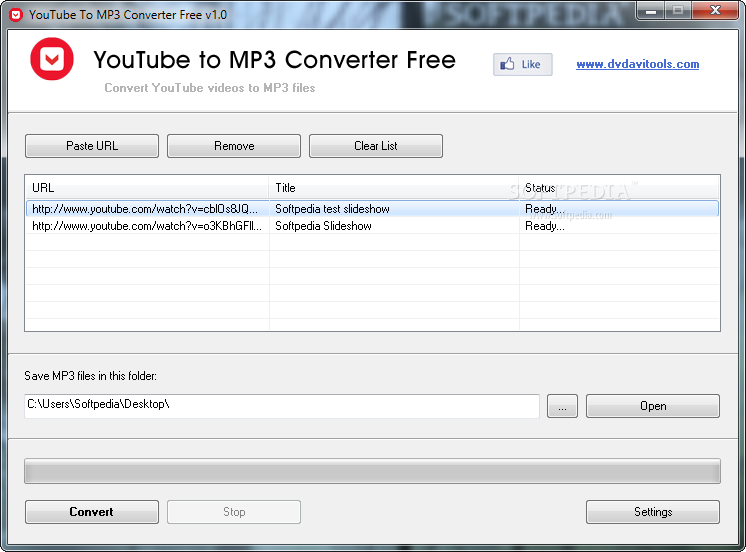This screenshot has height=552, width=746.
Task: Click the 'Softpedia Slideshow' title cell
Action: coord(323,226)
